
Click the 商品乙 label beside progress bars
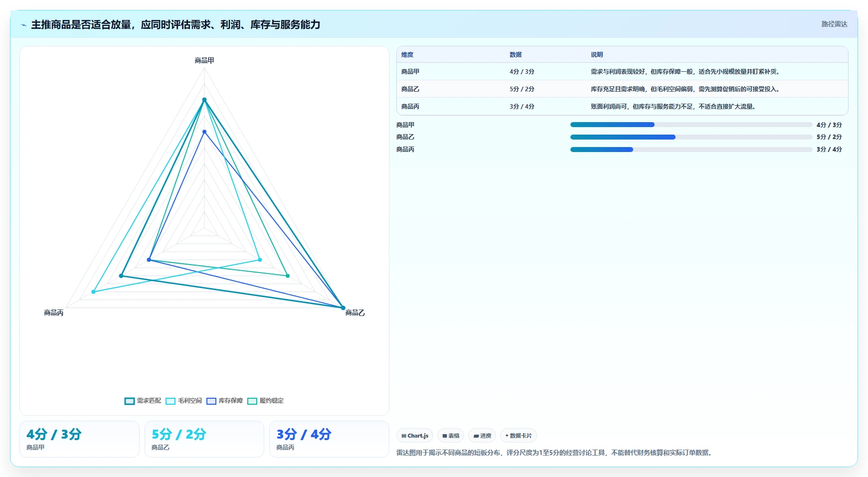pos(405,137)
